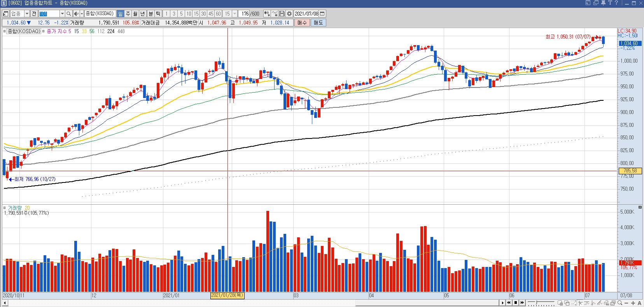The width and height of the screenshot is (644, 307).
Task: Click the date field showing 2021/07/08
Action: (x=306, y=14)
